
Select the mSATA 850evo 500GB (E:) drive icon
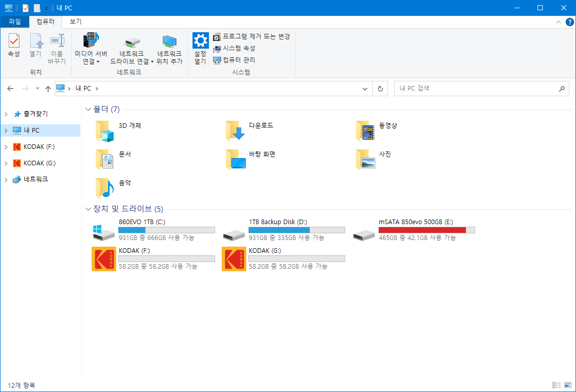pos(364,235)
